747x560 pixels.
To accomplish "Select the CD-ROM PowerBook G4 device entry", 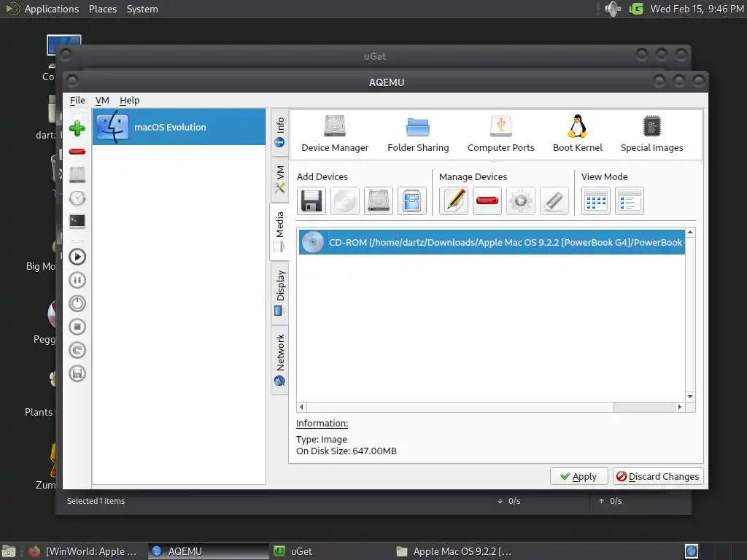I will point(492,242).
